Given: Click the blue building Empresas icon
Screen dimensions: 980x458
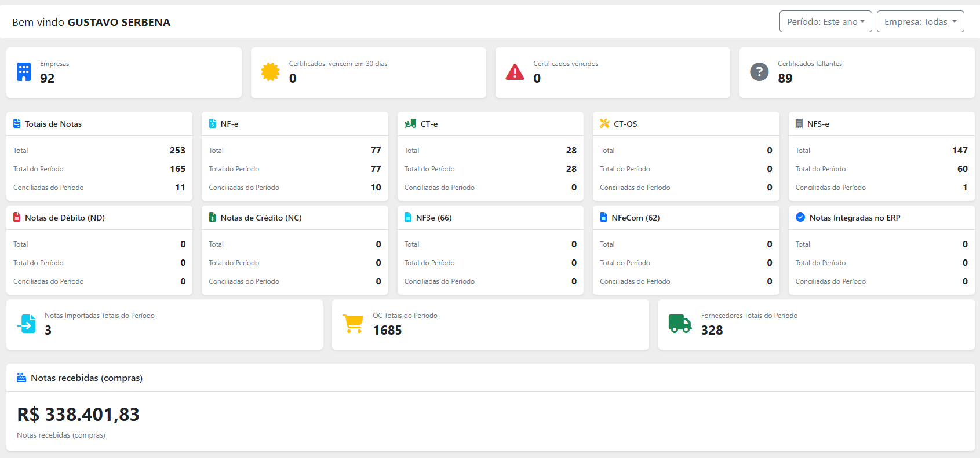Looking at the screenshot, I should (x=24, y=72).
